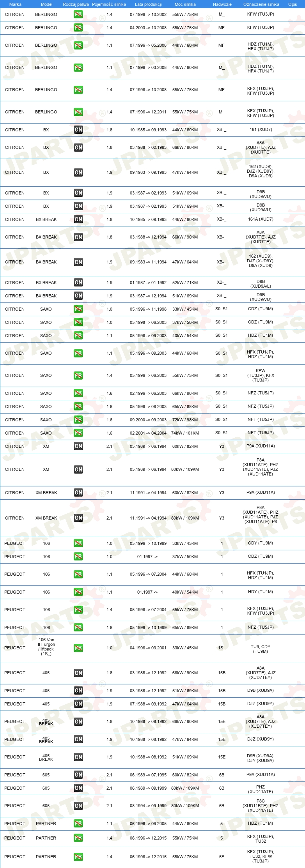Viewport: 305px width, 868px height.
Task: Select the date range 07.1996 -> 03.2008
Action: [148, 67]
